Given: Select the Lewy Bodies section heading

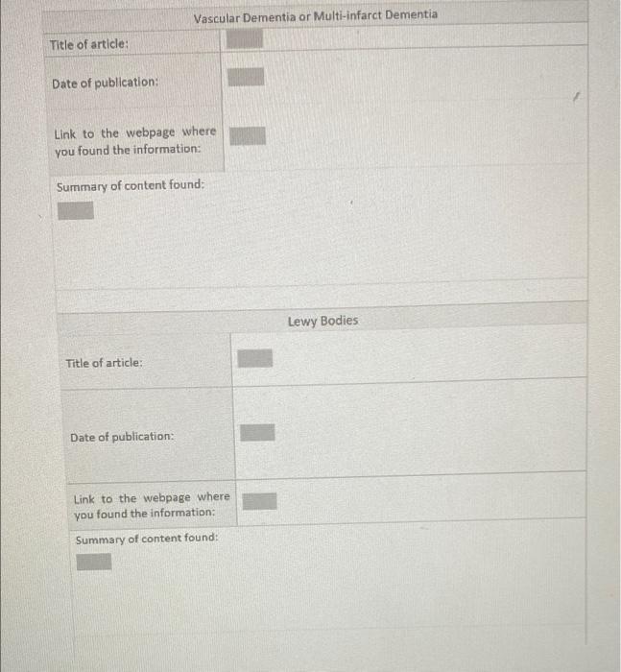Looking at the screenshot, I should click(x=322, y=321).
